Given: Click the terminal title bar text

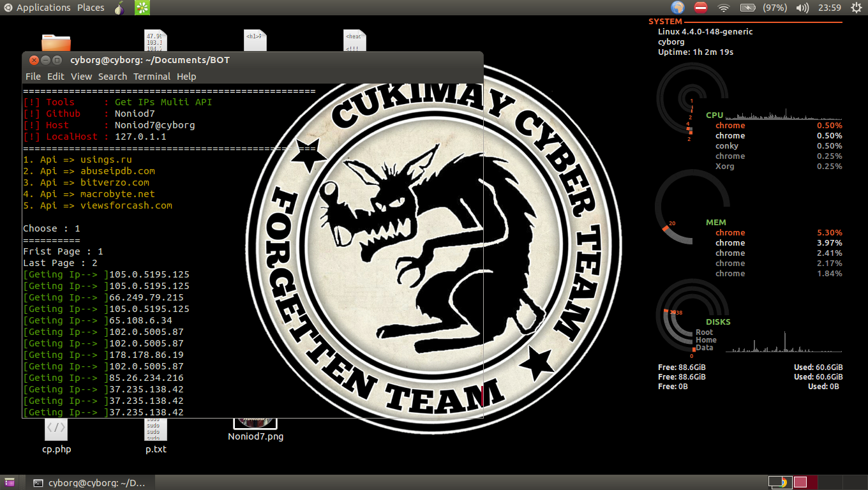Looking at the screenshot, I should pos(150,60).
